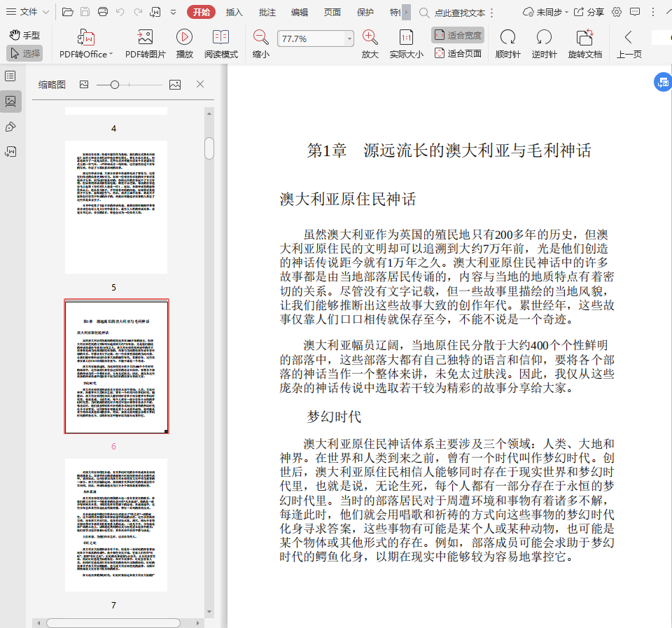The height and width of the screenshot is (628, 672).
Task: Open the 保护 tab
Action: (x=365, y=13)
